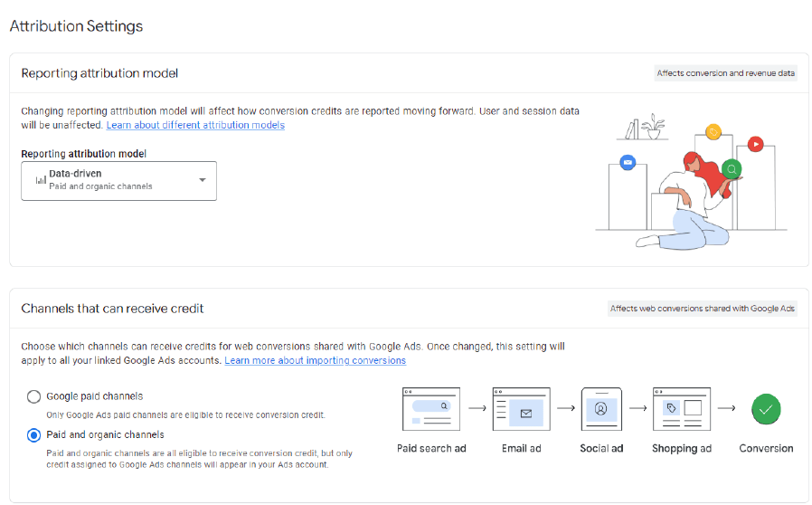Click the Email ad label
This screenshot has width=812, height=505.
(x=522, y=449)
